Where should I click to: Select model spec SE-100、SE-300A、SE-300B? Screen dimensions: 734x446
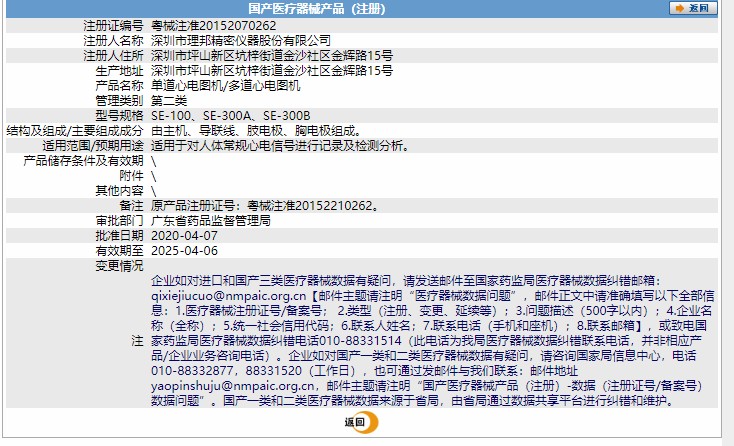tap(231, 116)
